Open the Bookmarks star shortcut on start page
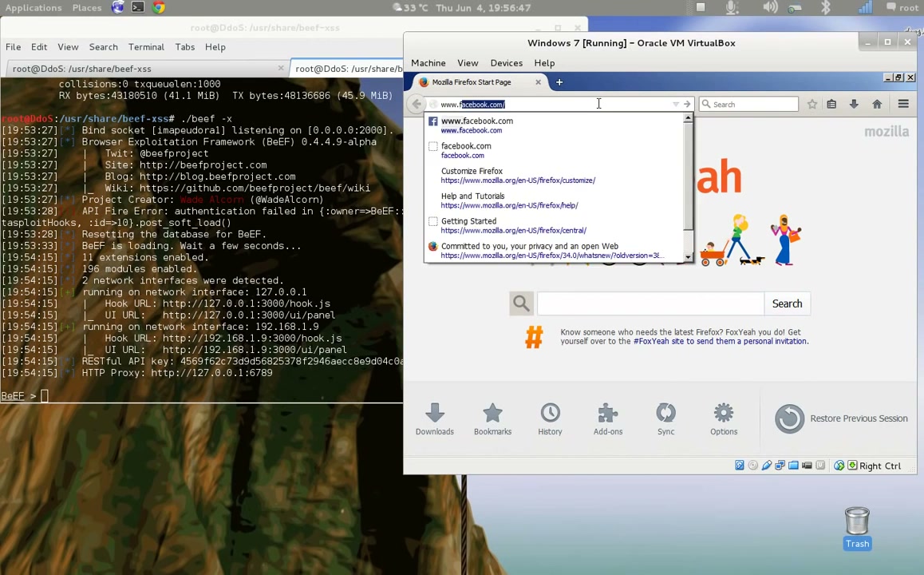This screenshot has width=924, height=575. [x=492, y=419]
